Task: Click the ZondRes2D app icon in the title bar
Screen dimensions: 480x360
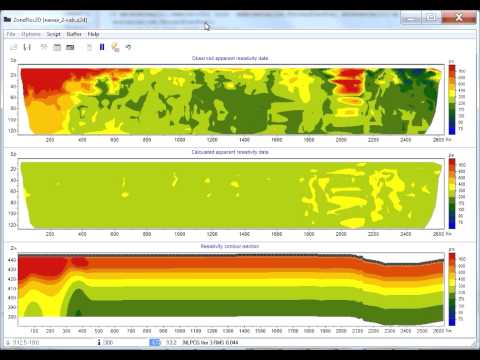Action: click(8, 19)
